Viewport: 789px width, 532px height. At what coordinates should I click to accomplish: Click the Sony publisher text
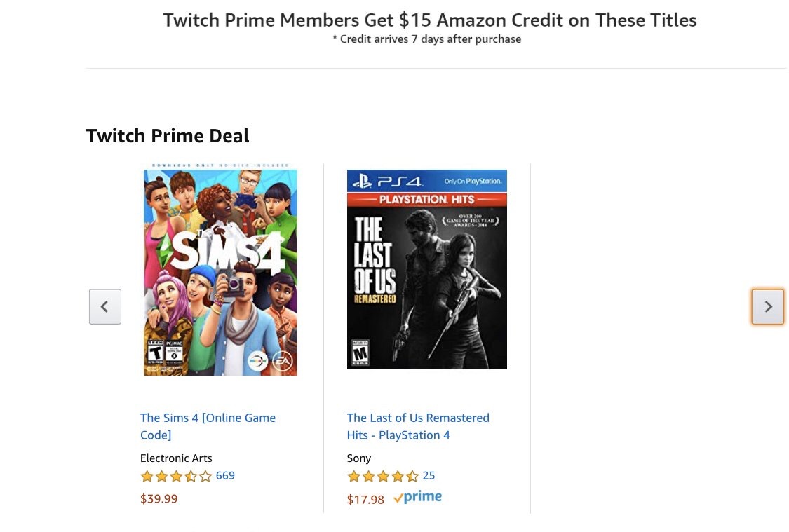pyautogui.click(x=359, y=458)
